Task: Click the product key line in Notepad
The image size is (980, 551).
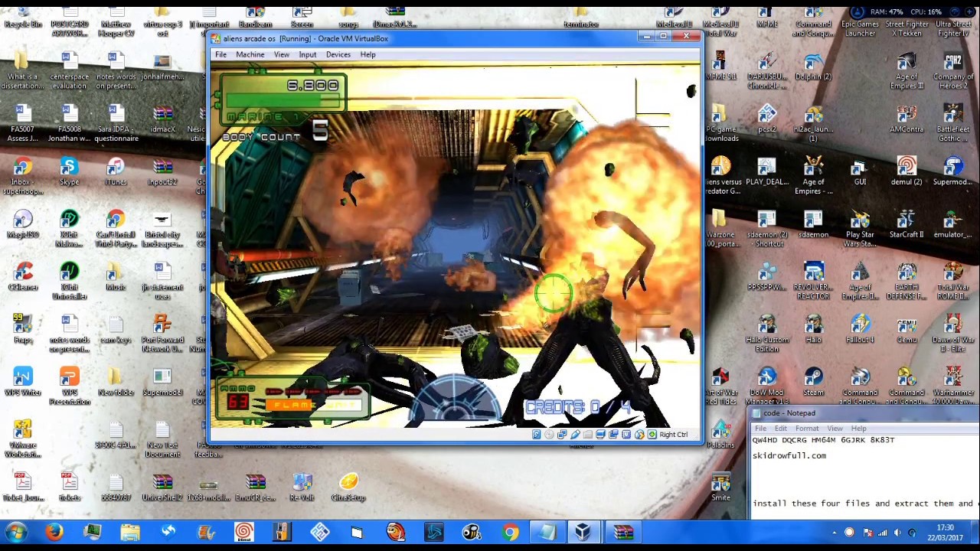Action: (x=823, y=440)
